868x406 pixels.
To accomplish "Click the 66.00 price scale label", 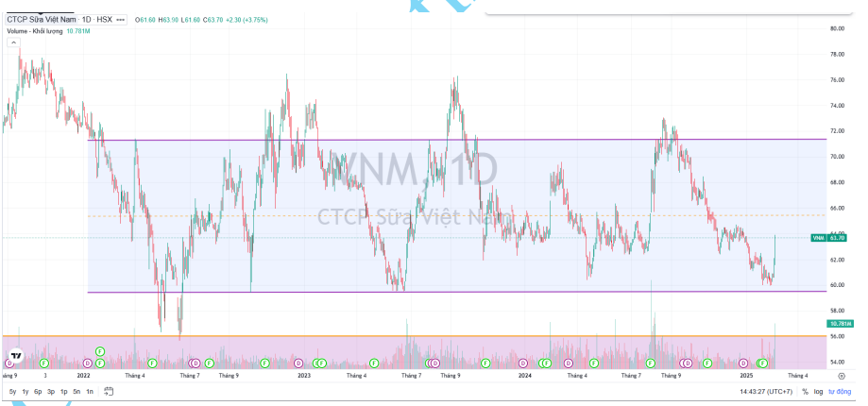I will [x=837, y=209].
